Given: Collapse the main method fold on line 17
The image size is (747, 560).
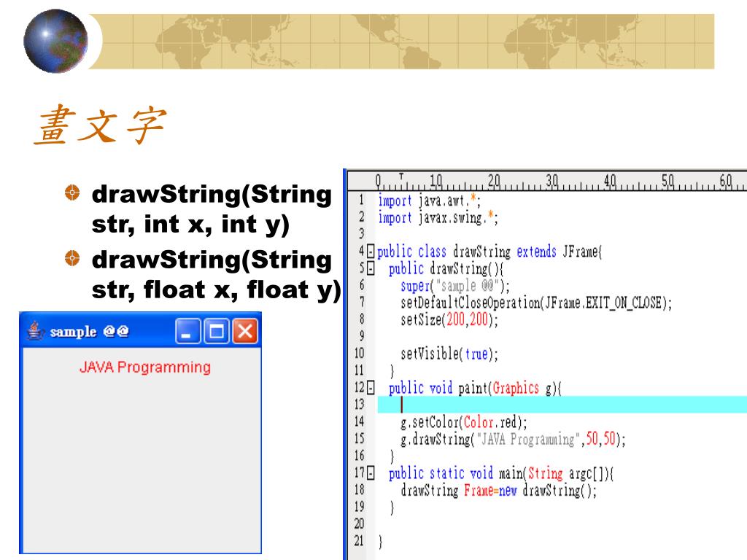Looking at the screenshot, I should pos(371,473).
